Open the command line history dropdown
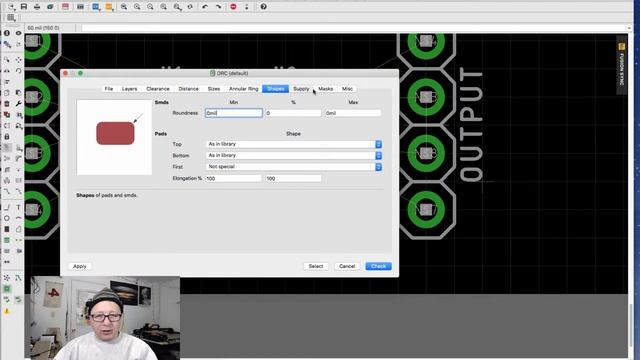This screenshot has width=640, height=360. pyautogui.click(x=629, y=28)
